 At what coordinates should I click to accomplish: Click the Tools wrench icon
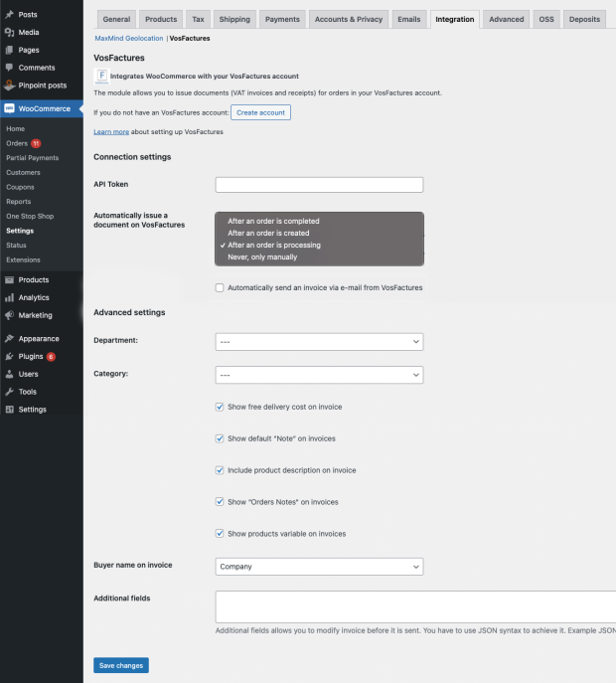pyautogui.click(x=9, y=392)
